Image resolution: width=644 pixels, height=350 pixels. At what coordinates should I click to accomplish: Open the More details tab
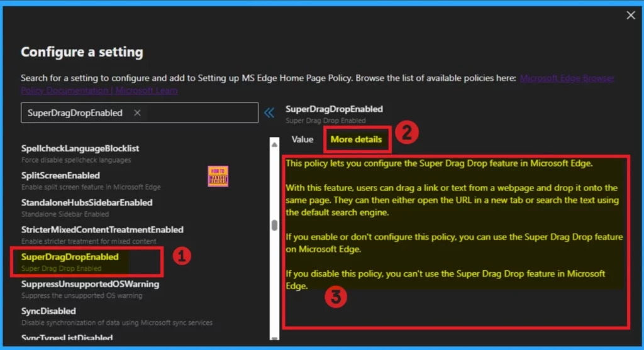click(356, 139)
